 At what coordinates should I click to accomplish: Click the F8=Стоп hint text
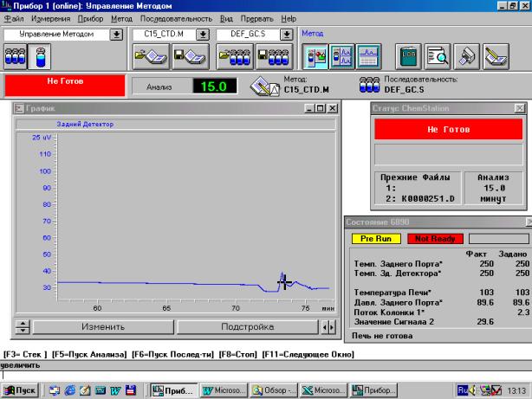tap(237, 355)
